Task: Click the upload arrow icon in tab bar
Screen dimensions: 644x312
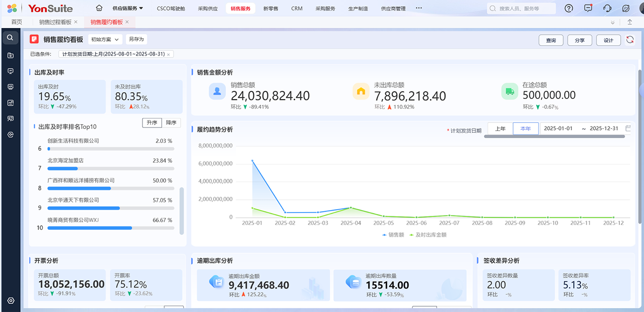Action: [629, 22]
